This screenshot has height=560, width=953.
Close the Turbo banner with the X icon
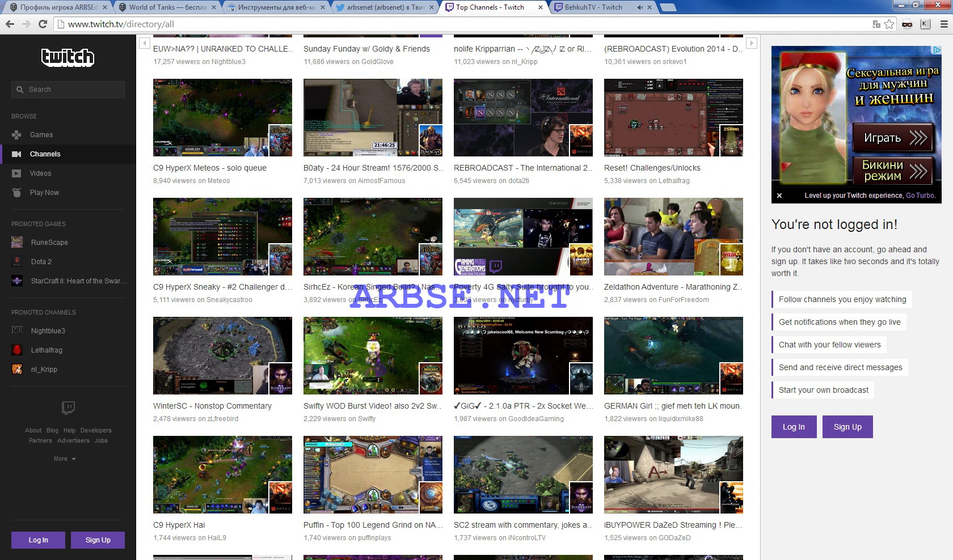tap(779, 196)
